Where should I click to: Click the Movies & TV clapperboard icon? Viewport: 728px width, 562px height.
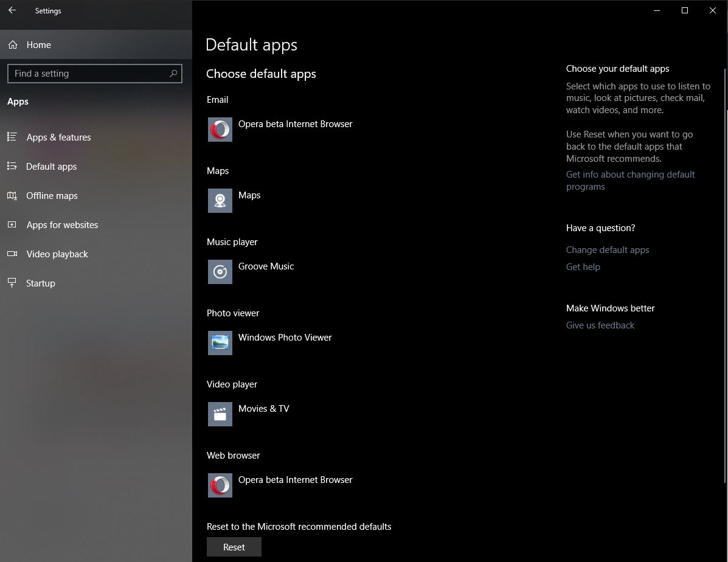coord(220,414)
